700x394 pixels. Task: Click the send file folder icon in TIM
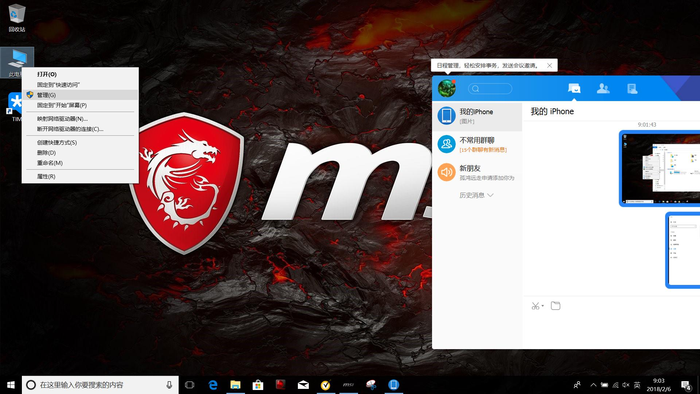tap(555, 306)
